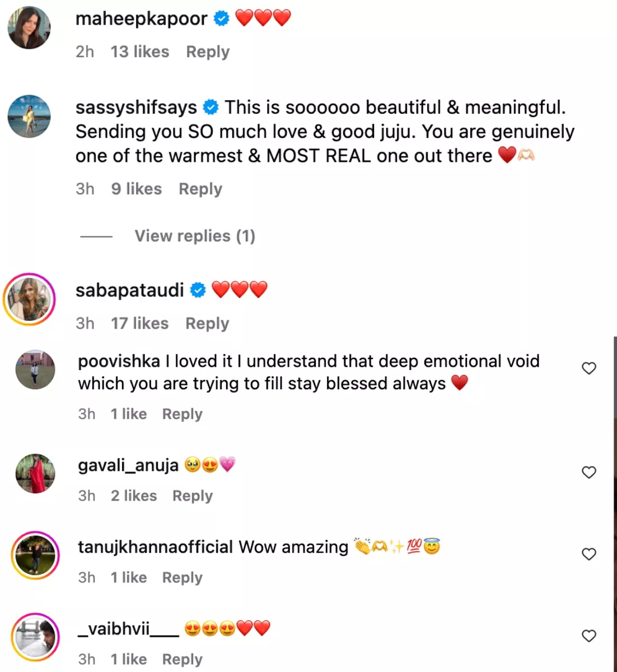
Task: Like tanujkhannaofficial's comment with the heart
Action: point(588,554)
